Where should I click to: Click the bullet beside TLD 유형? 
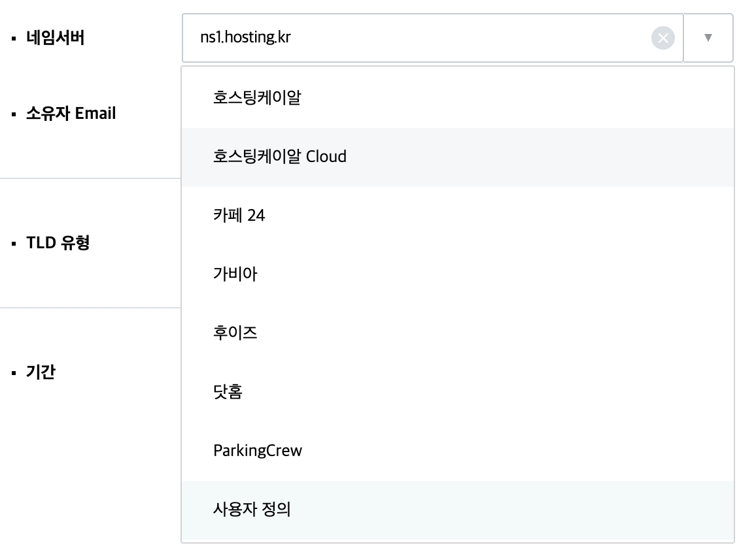14,243
